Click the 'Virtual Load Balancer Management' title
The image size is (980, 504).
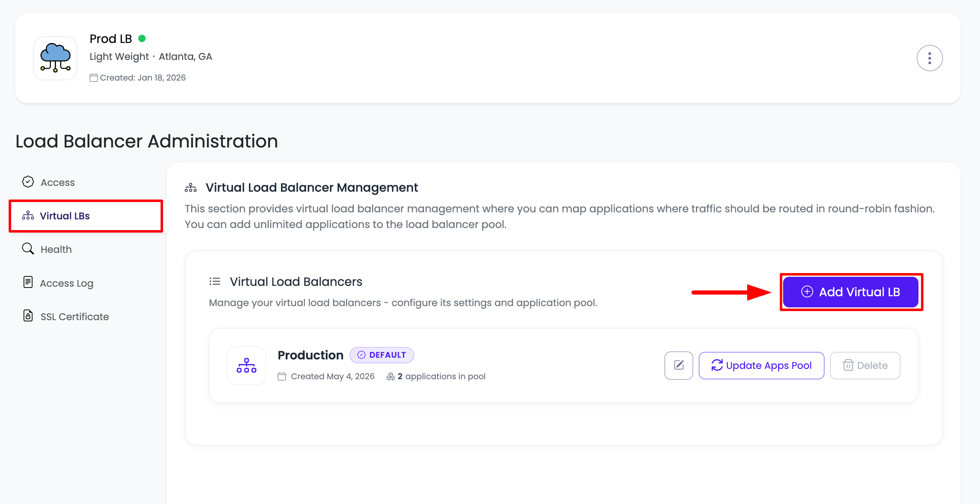[312, 188]
